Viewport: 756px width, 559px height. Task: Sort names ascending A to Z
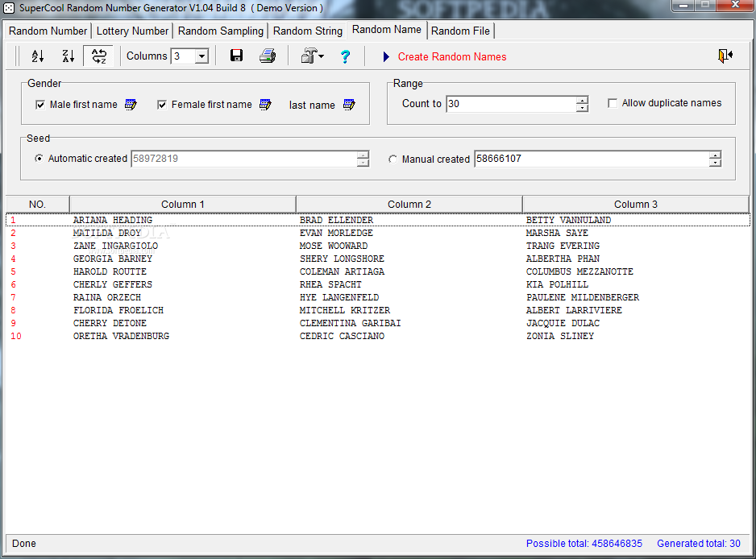(38, 56)
